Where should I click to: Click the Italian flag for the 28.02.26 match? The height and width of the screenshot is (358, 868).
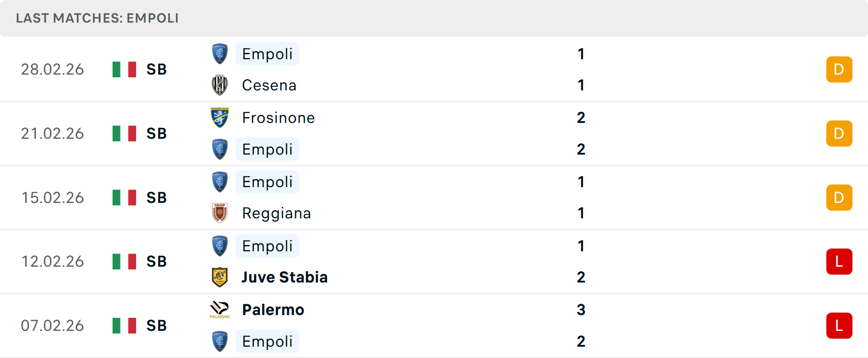pos(124,69)
